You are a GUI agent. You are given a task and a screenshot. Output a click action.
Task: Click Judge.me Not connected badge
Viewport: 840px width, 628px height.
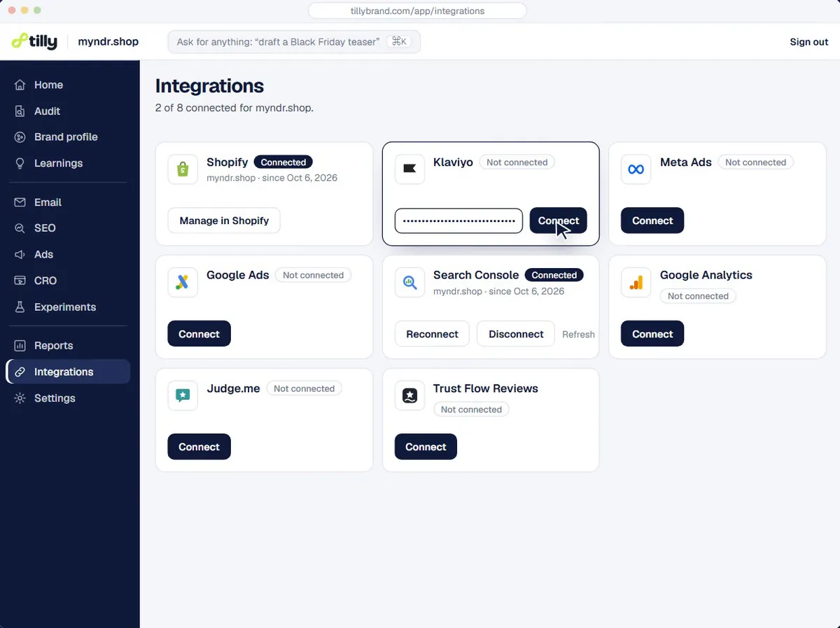[304, 389]
